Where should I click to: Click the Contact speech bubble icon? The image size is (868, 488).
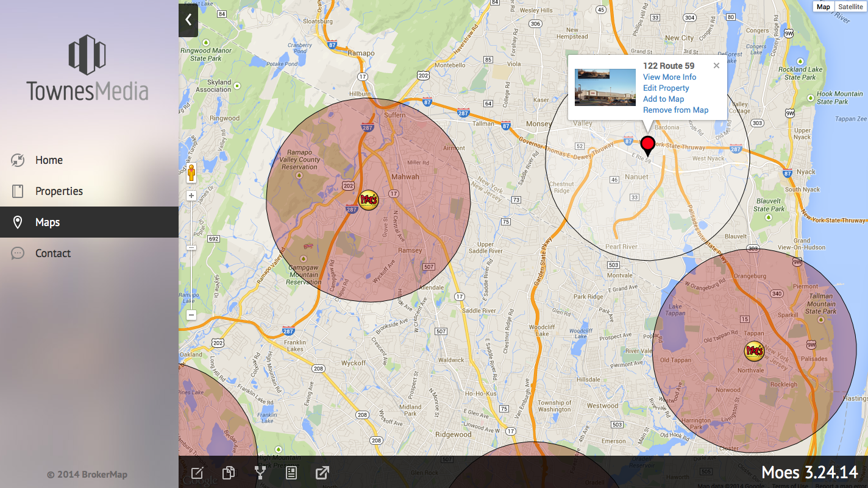pyautogui.click(x=18, y=253)
